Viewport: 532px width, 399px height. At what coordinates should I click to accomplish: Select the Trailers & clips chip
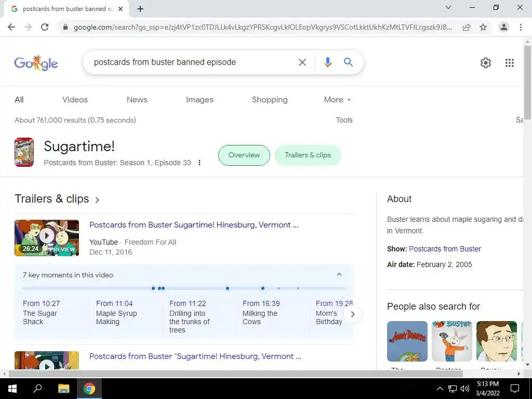click(308, 155)
